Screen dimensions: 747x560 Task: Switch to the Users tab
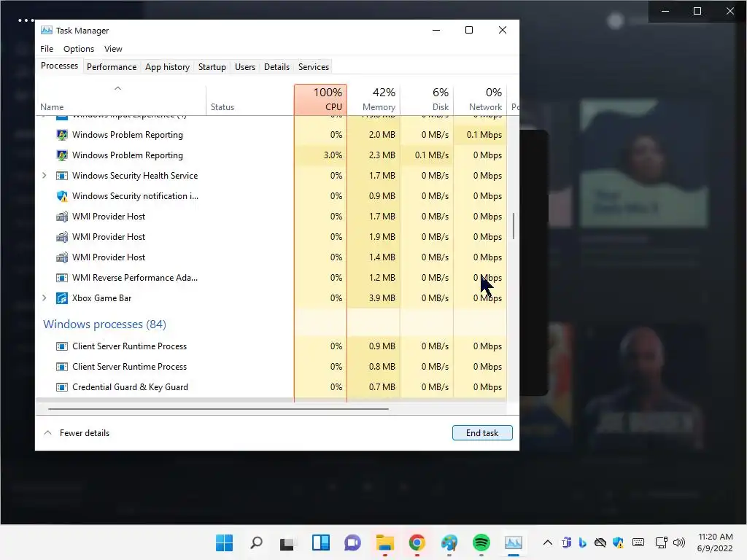245,67
